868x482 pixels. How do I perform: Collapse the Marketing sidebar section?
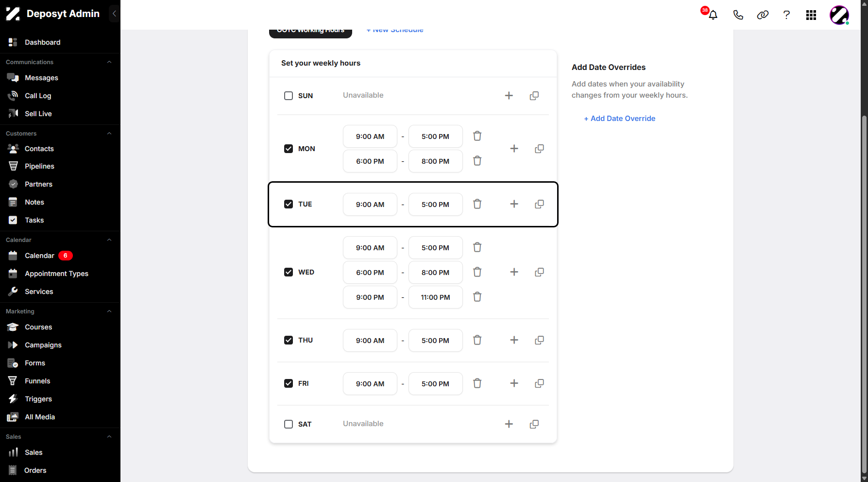click(x=109, y=311)
